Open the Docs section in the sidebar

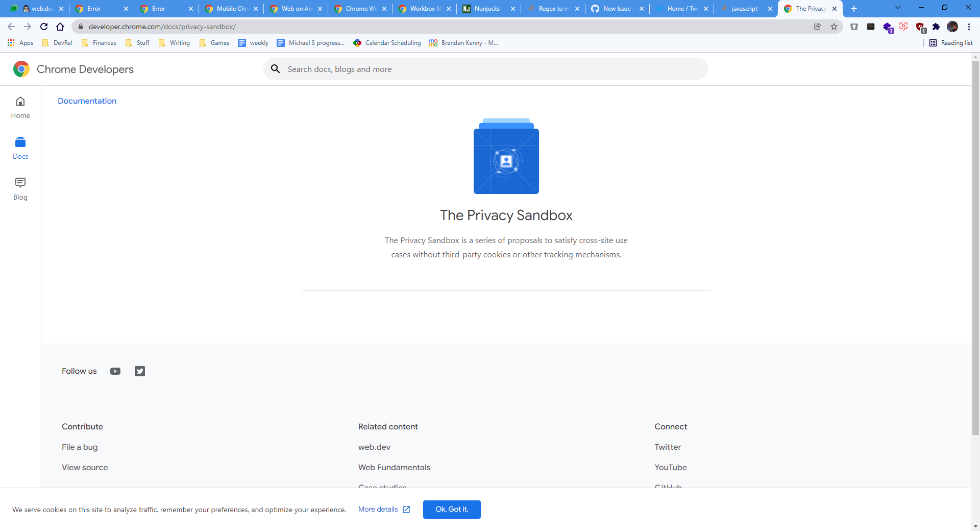click(20, 148)
